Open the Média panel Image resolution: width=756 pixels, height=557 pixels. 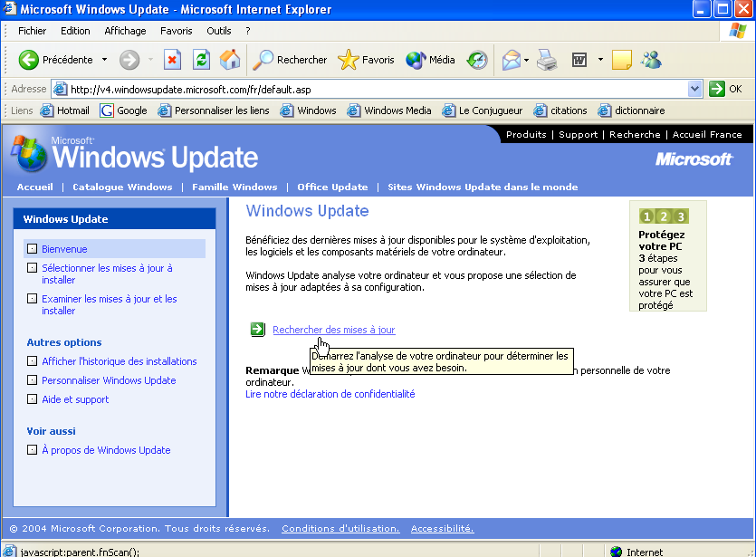coord(431,60)
